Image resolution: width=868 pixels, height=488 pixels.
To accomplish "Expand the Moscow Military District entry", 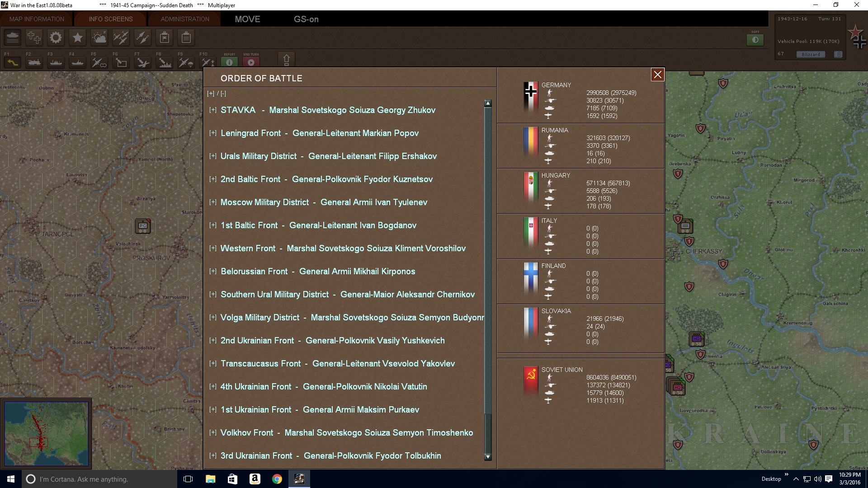I will (213, 202).
